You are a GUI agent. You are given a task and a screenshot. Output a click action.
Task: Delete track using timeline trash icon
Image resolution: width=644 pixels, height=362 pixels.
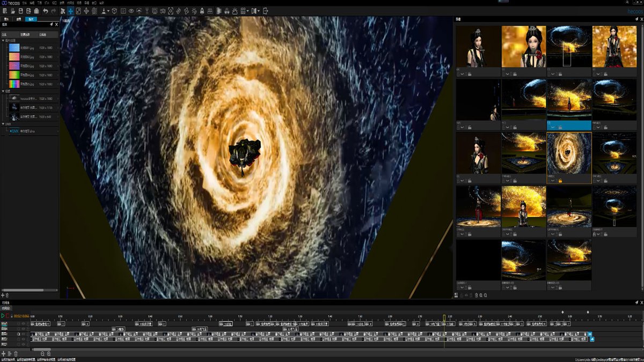(x=16, y=353)
